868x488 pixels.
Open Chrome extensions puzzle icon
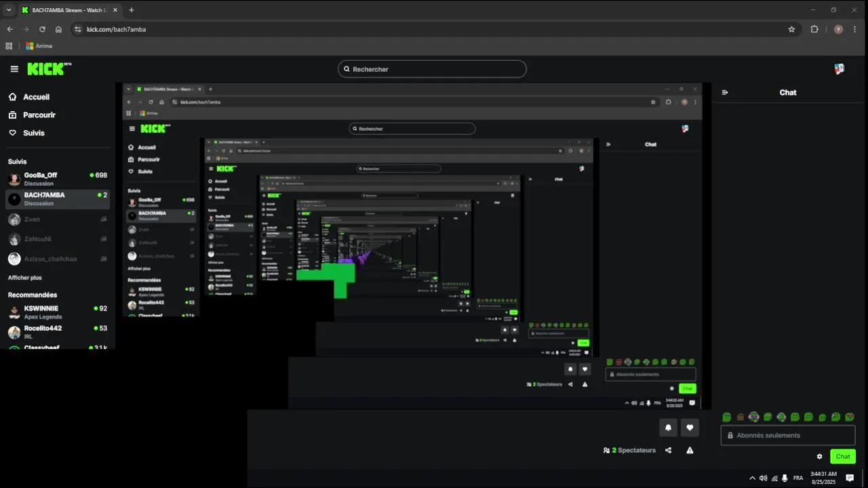coord(814,29)
